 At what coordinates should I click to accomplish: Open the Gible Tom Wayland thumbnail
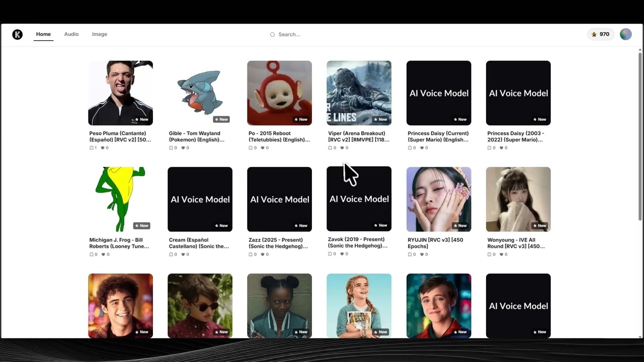200,93
